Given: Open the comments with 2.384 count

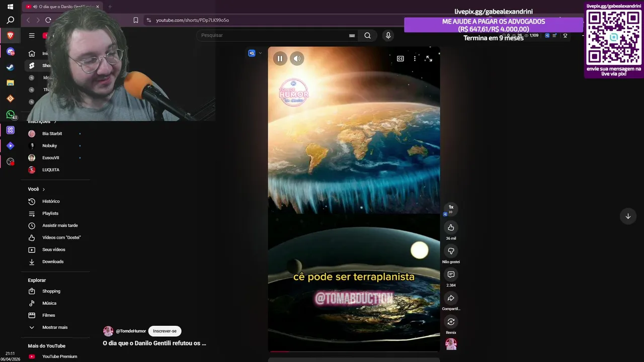Looking at the screenshot, I should coord(451,275).
